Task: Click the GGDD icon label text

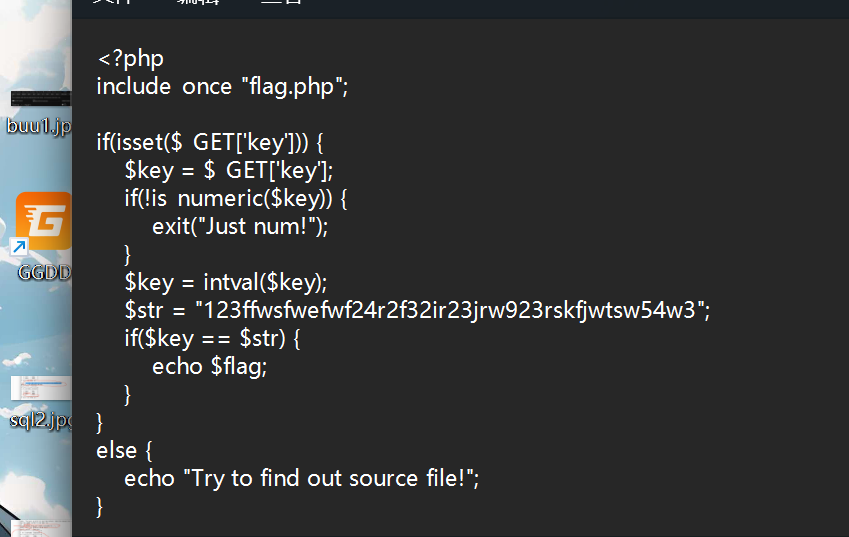Action: tap(44, 271)
